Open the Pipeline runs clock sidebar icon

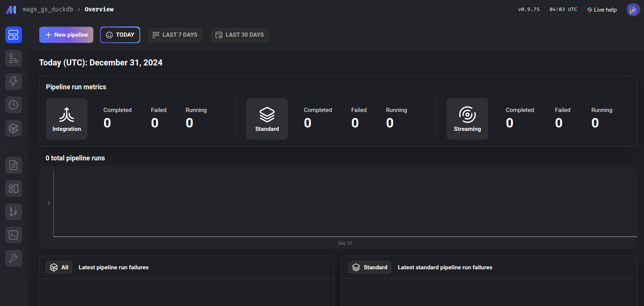(14, 105)
